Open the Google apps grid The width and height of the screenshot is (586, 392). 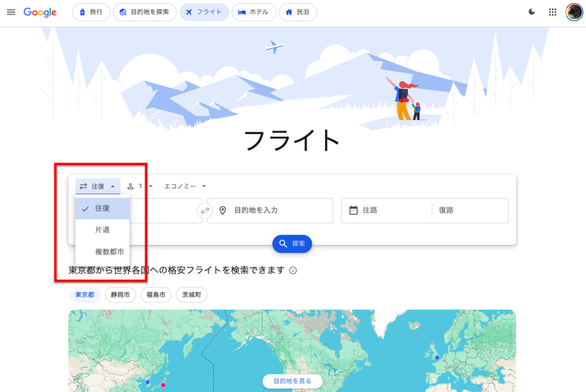(553, 12)
